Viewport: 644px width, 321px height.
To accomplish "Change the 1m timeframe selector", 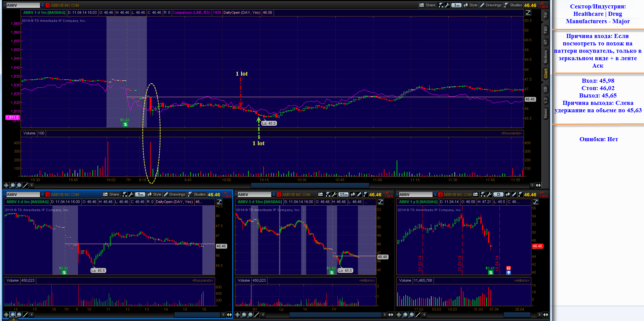I will 456,5.
